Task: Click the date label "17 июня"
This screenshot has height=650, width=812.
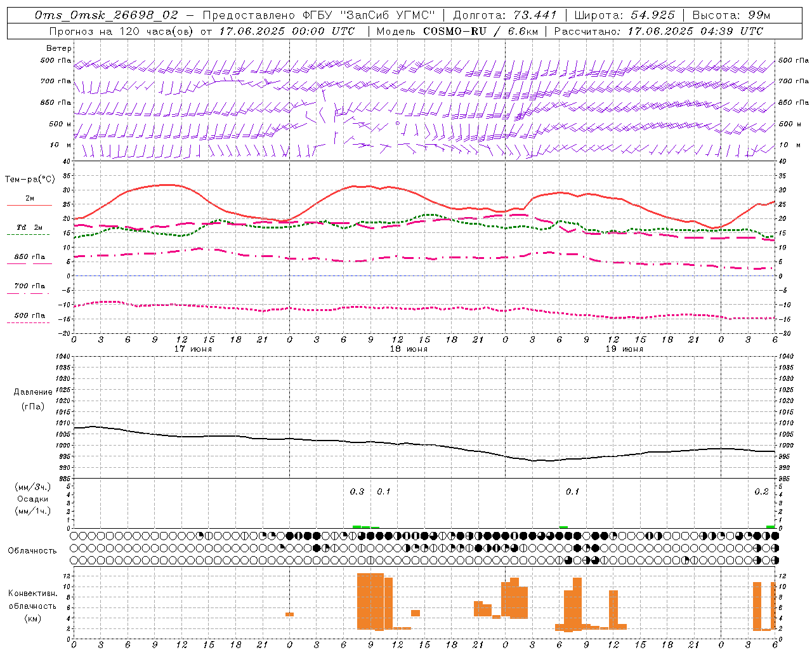Action: (193, 349)
